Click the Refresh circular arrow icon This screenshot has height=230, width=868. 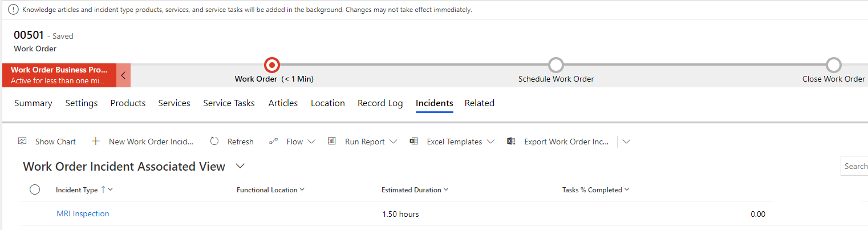coord(214,142)
